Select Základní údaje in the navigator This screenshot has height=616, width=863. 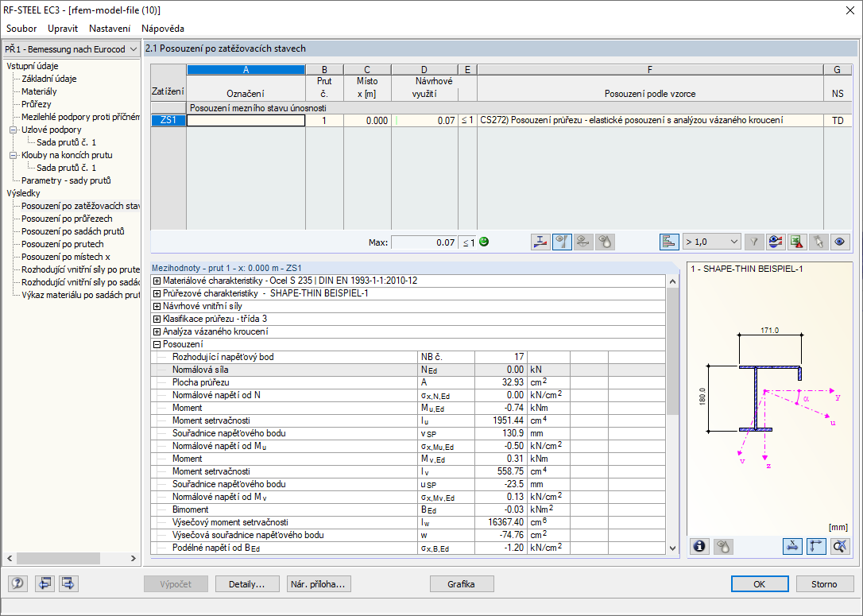(49, 79)
